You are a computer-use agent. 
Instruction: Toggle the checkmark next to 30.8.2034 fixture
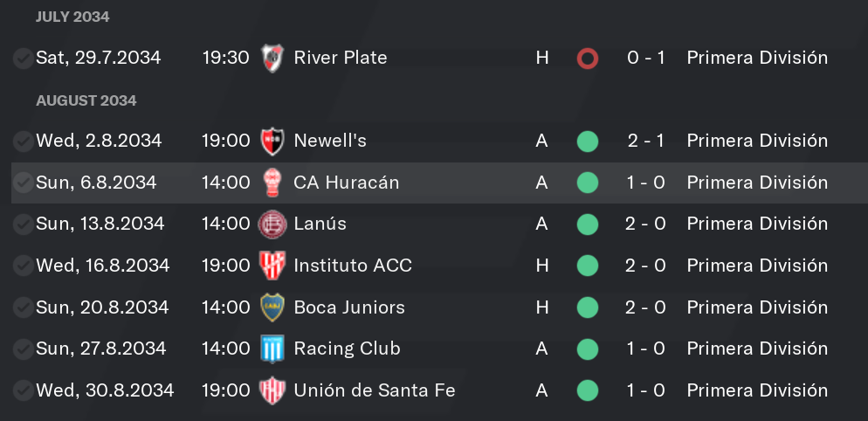tap(24, 390)
